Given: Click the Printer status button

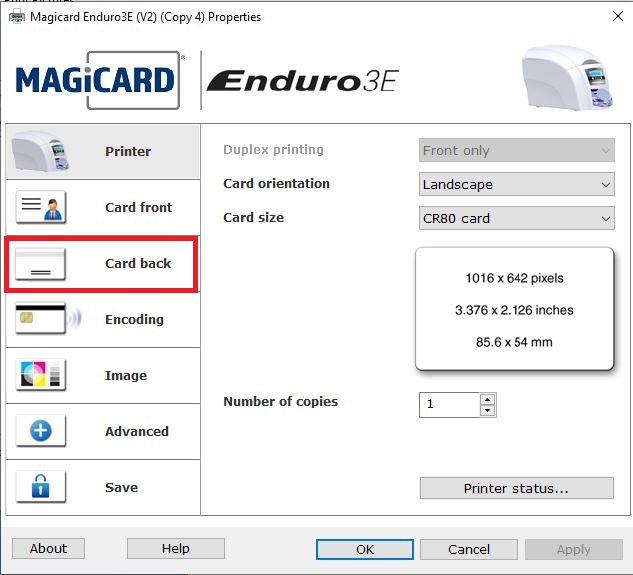Looking at the screenshot, I should (x=517, y=488).
